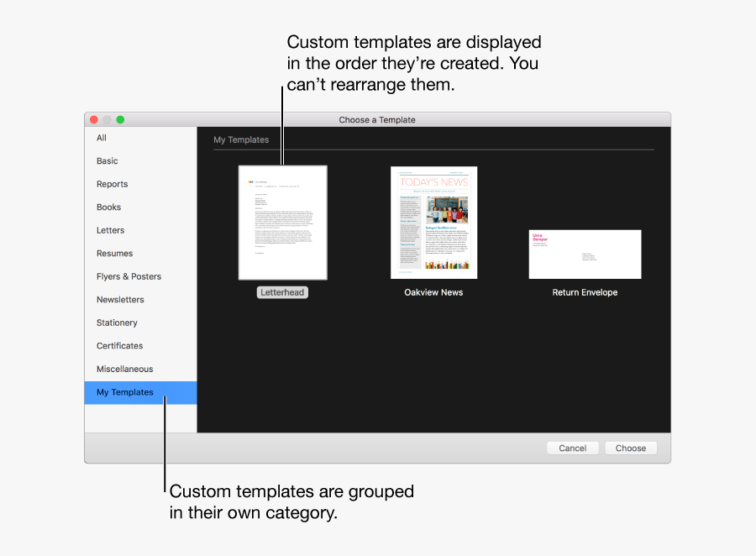Open the Miscellaneous category
756x556 pixels.
click(x=140, y=370)
